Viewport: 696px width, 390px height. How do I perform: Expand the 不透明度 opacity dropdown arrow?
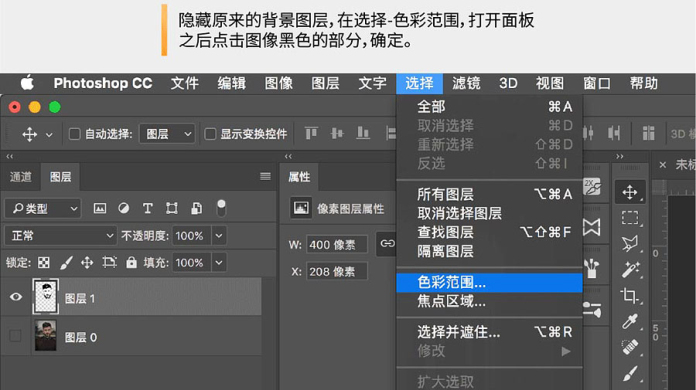219,236
